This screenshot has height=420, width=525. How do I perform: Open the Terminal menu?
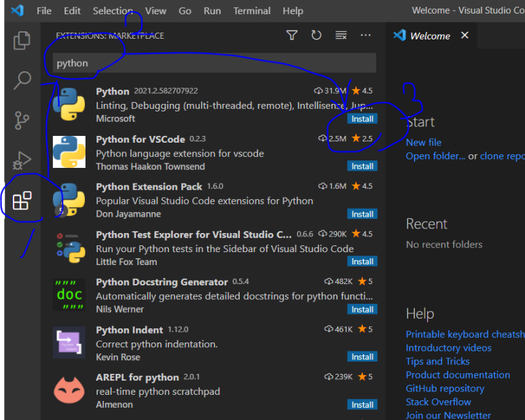[252, 11]
